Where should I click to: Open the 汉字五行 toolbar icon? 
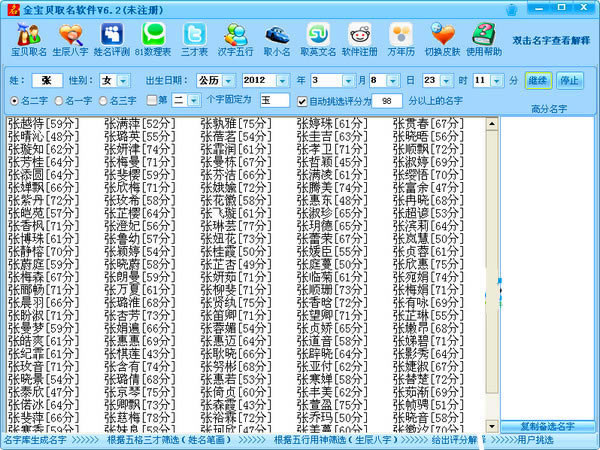[236, 40]
